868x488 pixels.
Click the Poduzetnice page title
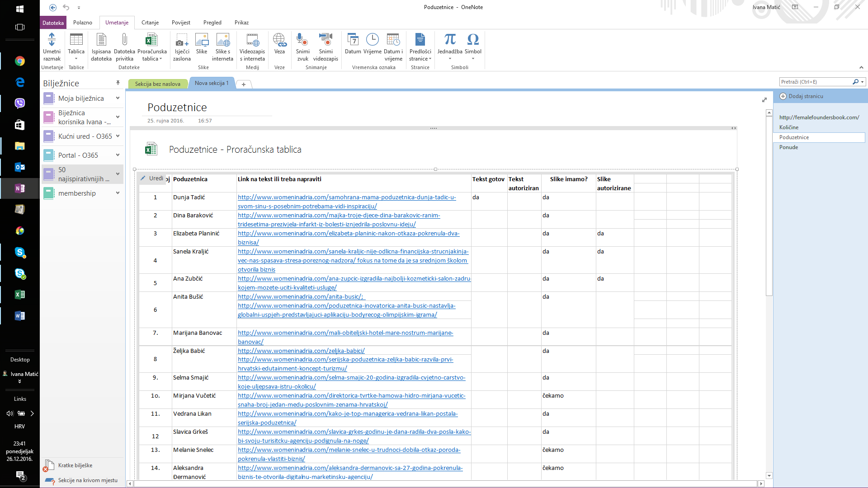(177, 107)
